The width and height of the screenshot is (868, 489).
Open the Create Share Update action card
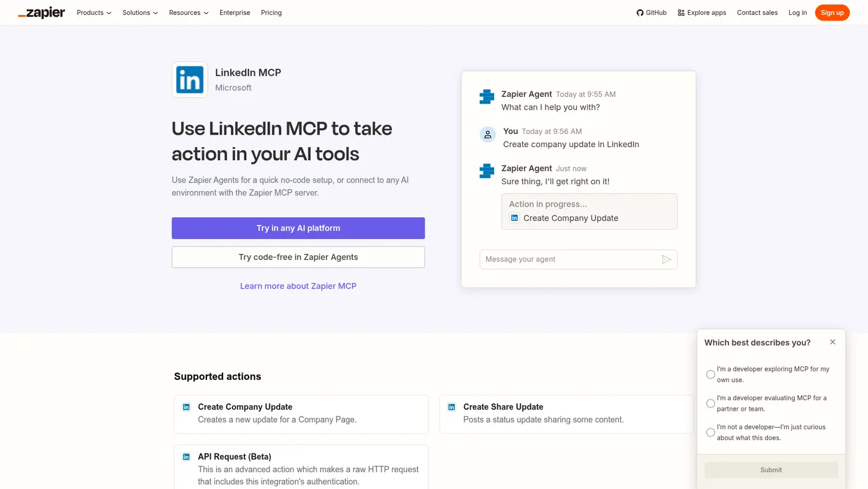coord(566,414)
